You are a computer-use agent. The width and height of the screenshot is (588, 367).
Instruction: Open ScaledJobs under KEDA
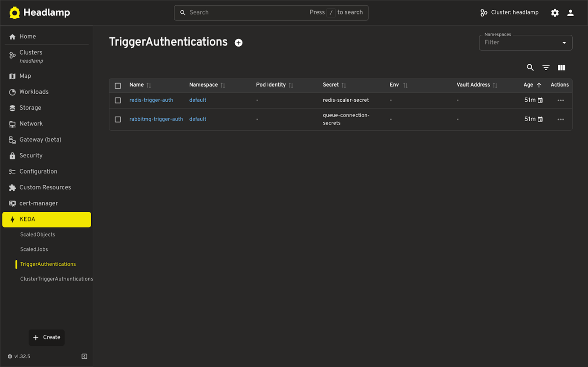pos(34,249)
